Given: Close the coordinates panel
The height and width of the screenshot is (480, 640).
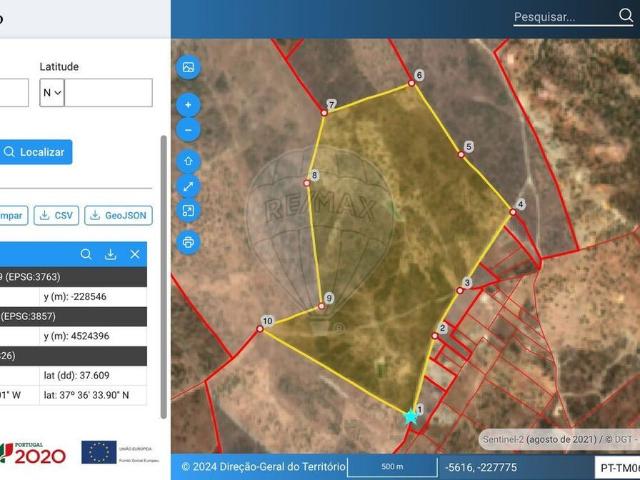Looking at the screenshot, I should pyautogui.click(x=135, y=255).
